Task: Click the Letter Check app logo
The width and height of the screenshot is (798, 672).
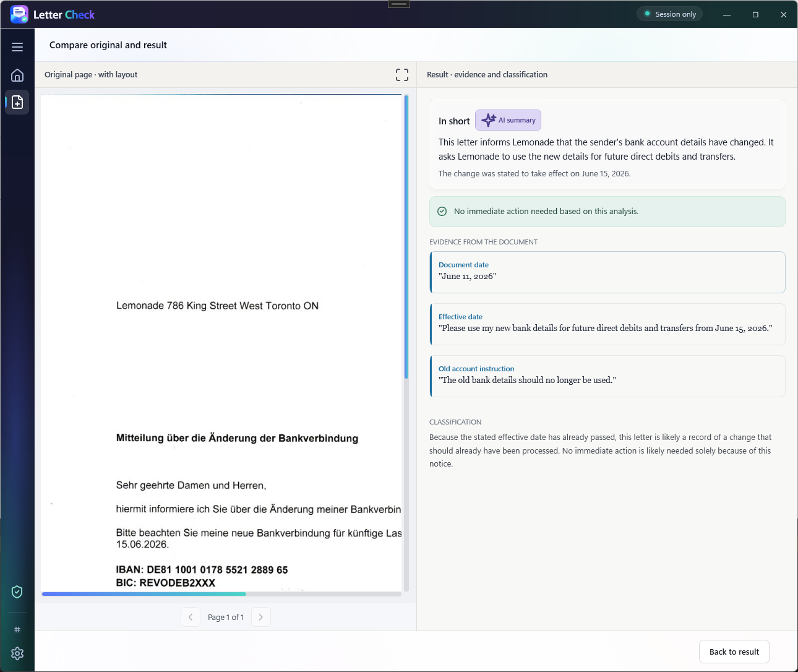Action: [x=19, y=14]
